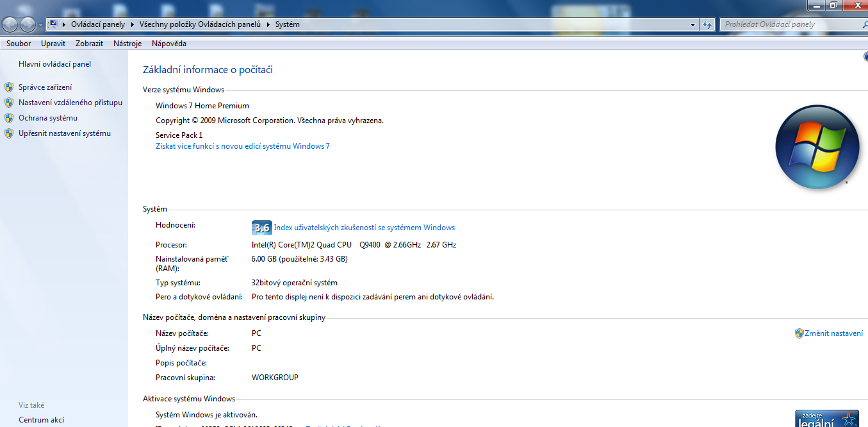Click the Windows logo orb image

pyautogui.click(x=817, y=147)
